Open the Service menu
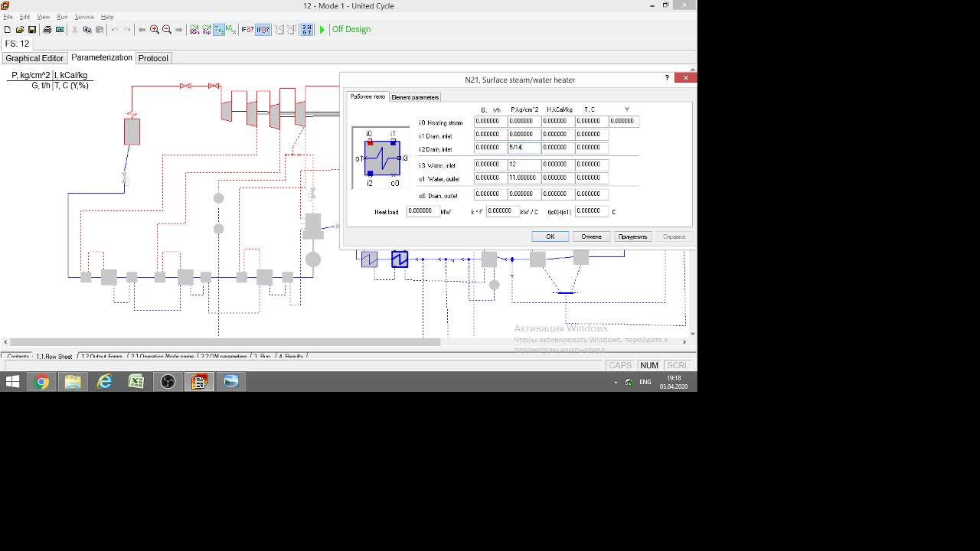980x551 pixels. (x=84, y=17)
